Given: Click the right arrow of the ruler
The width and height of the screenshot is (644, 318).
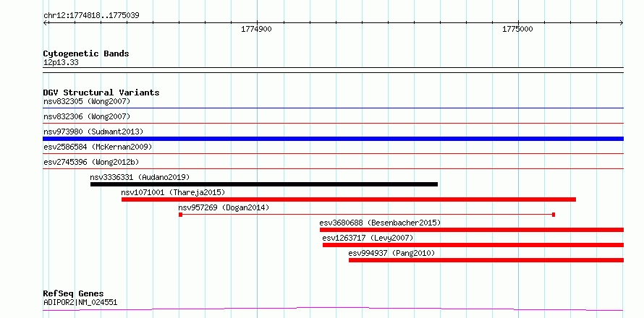Looking at the screenshot, I should coord(621,23).
